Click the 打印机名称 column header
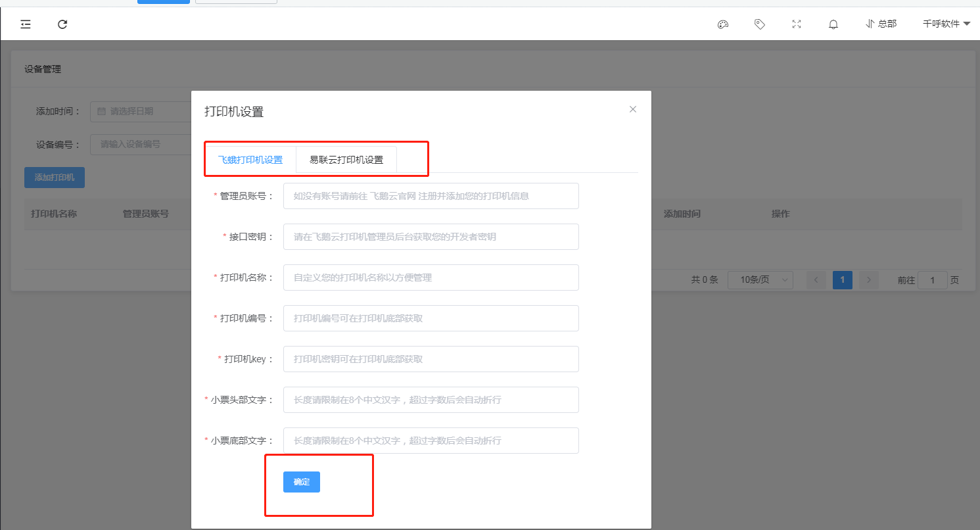Screen dimensions: 980x530 click(54, 214)
